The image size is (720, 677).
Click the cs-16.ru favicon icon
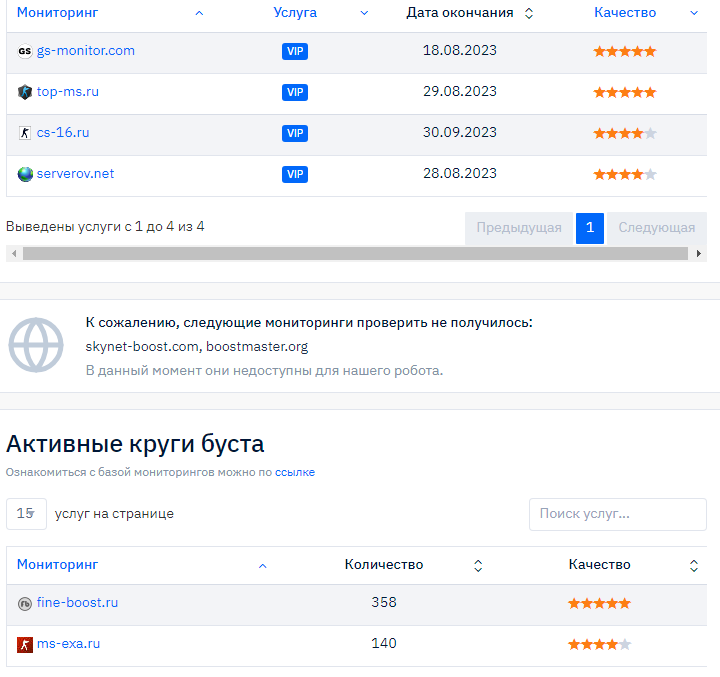(25, 133)
